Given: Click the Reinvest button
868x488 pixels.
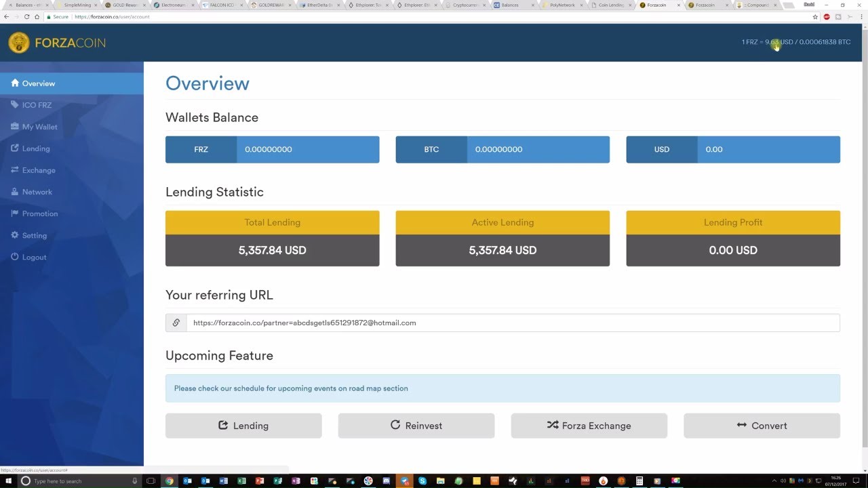Looking at the screenshot, I should click(416, 426).
